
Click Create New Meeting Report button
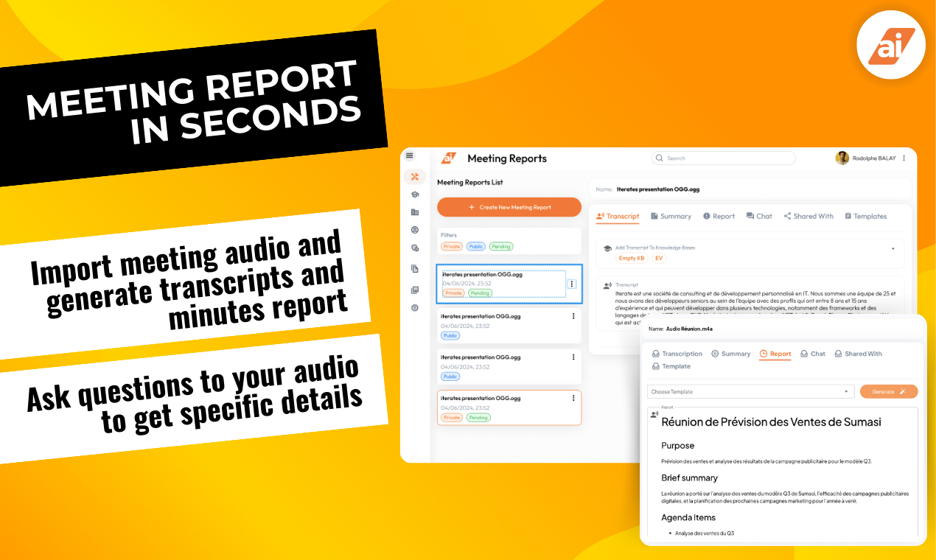(509, 207)
